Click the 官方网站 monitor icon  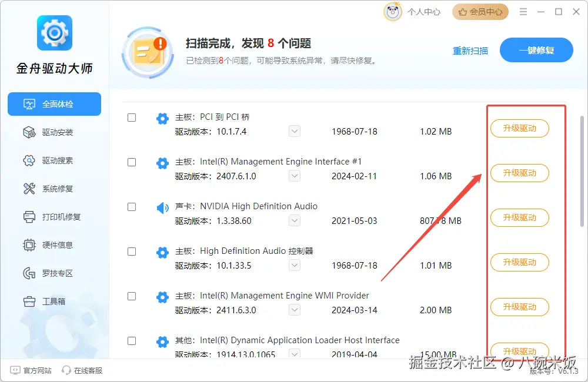click(15, 370)
